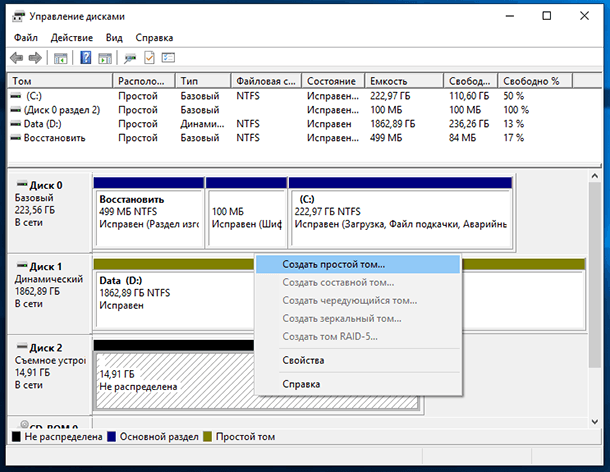Click the Back arrow in the toolbar

pyautogui.click(x=18, y=58)
